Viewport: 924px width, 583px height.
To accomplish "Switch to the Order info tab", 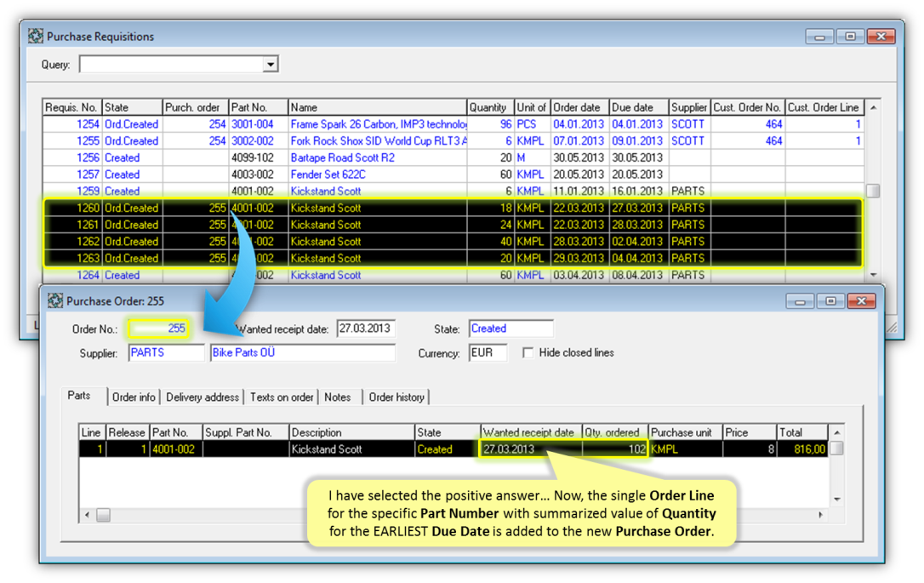I will [x=134, y=397].
